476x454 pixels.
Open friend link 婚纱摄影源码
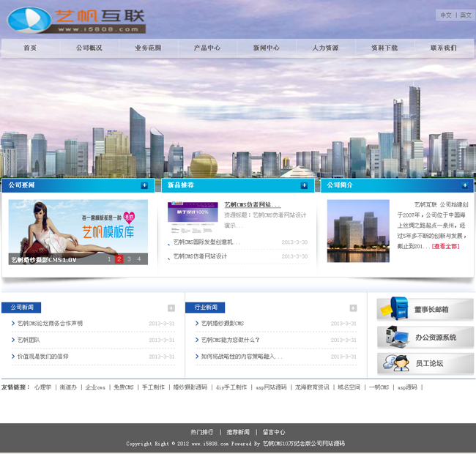[190, 387]
